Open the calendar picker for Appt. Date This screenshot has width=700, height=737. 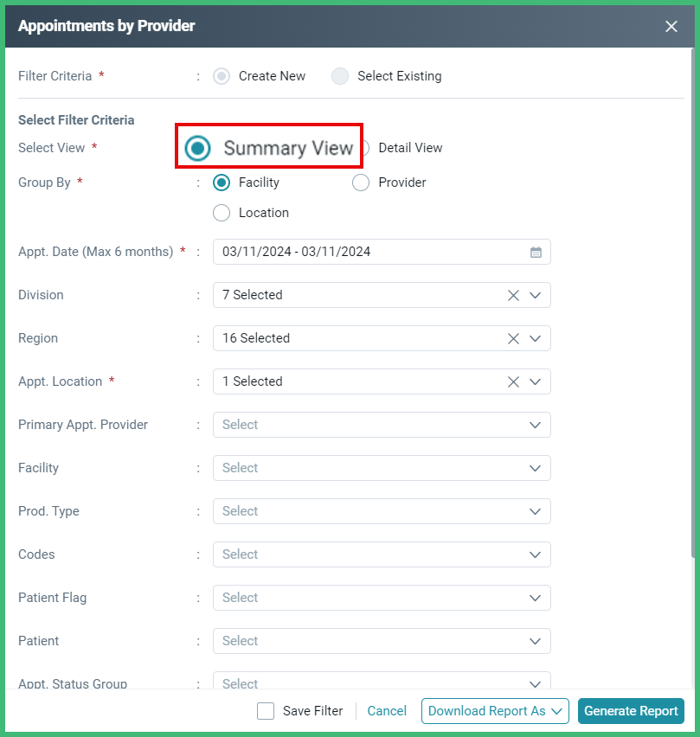[x=536, y=252]
